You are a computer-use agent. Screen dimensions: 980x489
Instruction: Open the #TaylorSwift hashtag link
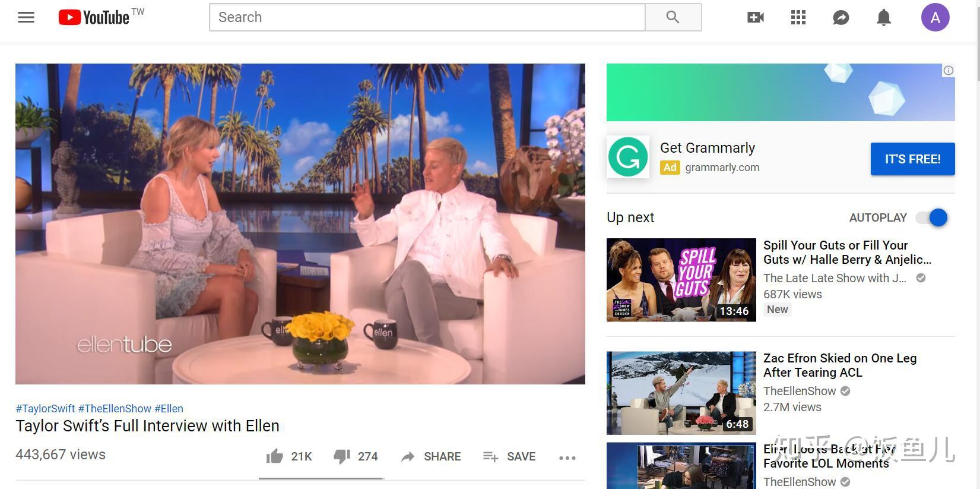[45, 408]
